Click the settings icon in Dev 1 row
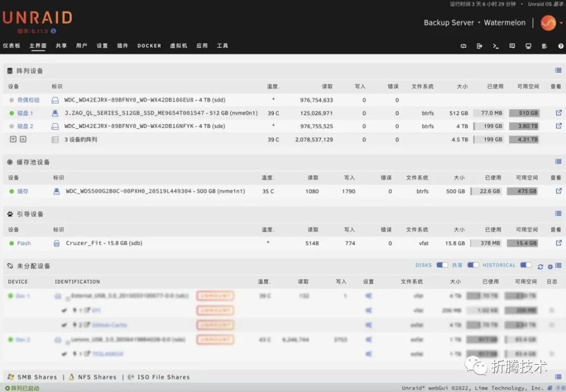This screenshot has width=566, height=392. point(368,296)
